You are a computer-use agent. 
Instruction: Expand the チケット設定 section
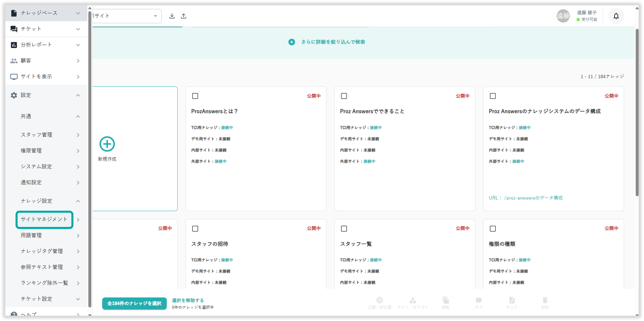(78, 299)
